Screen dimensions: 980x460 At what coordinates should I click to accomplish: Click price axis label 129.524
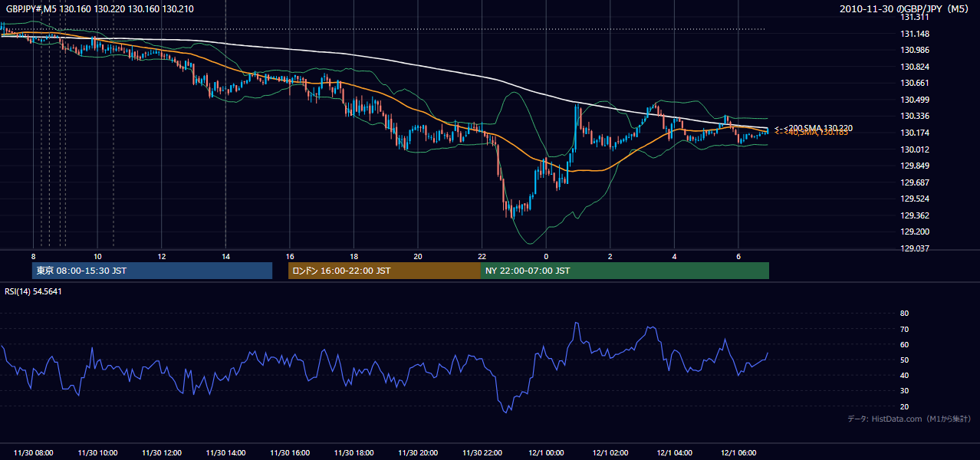(x=916, y=199)
